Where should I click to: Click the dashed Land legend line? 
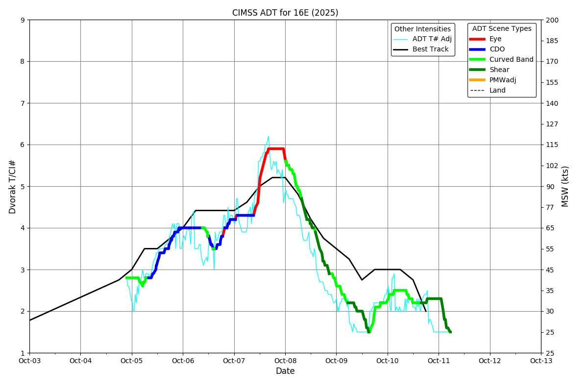477,91
